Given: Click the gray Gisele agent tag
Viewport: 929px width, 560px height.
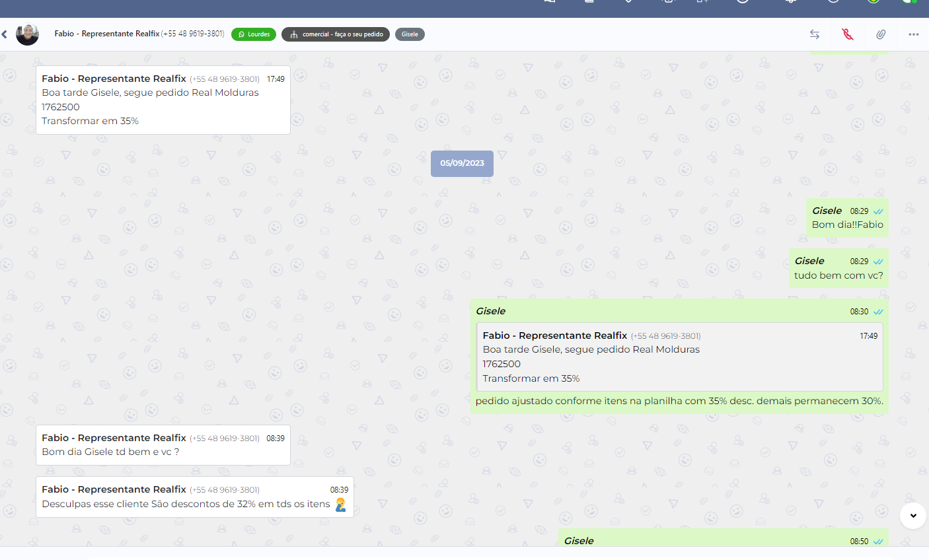Looking at the screenshot, I should (x=410, y=34).
